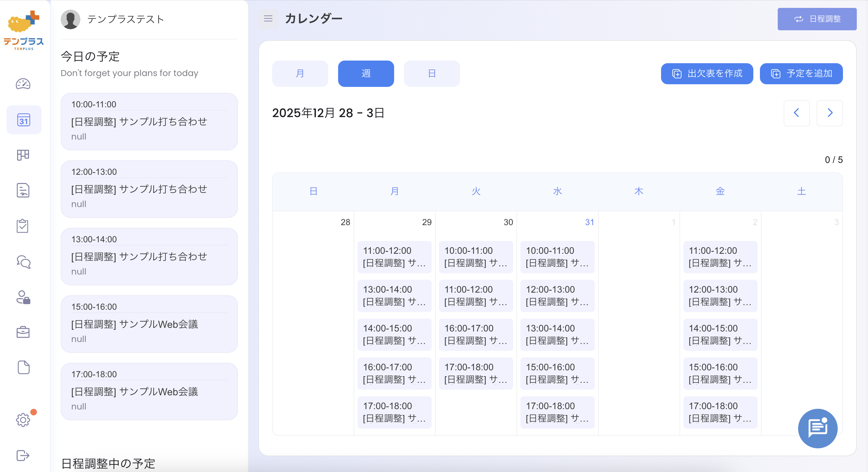This screenshot has height=472, width=868.
Task: Select the calendar icon in the sidebar
Action: pyautogui.click(x=24, y=120)
